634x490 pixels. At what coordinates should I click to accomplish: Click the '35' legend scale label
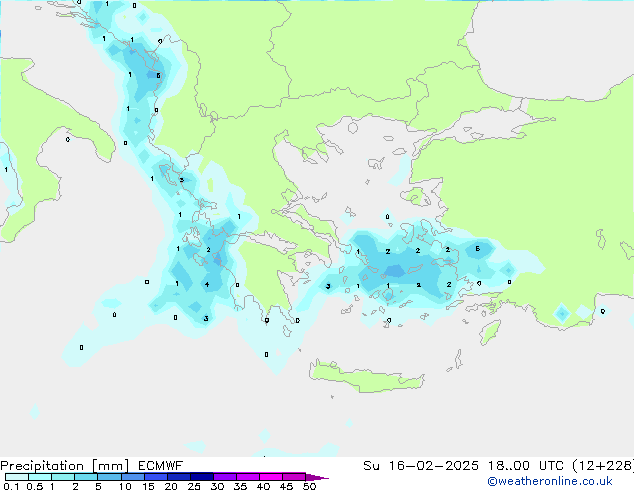[240, 486]
